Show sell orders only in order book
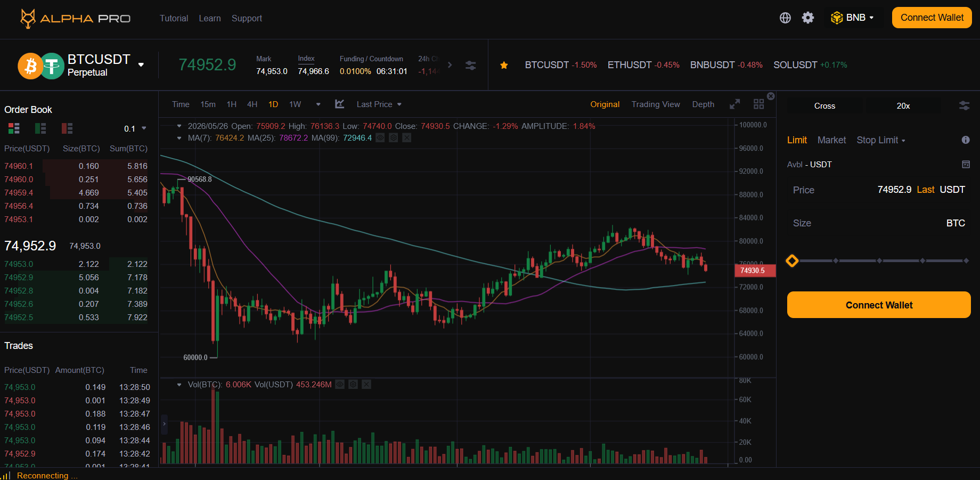 pyautogui.click(x=67, y=128)
